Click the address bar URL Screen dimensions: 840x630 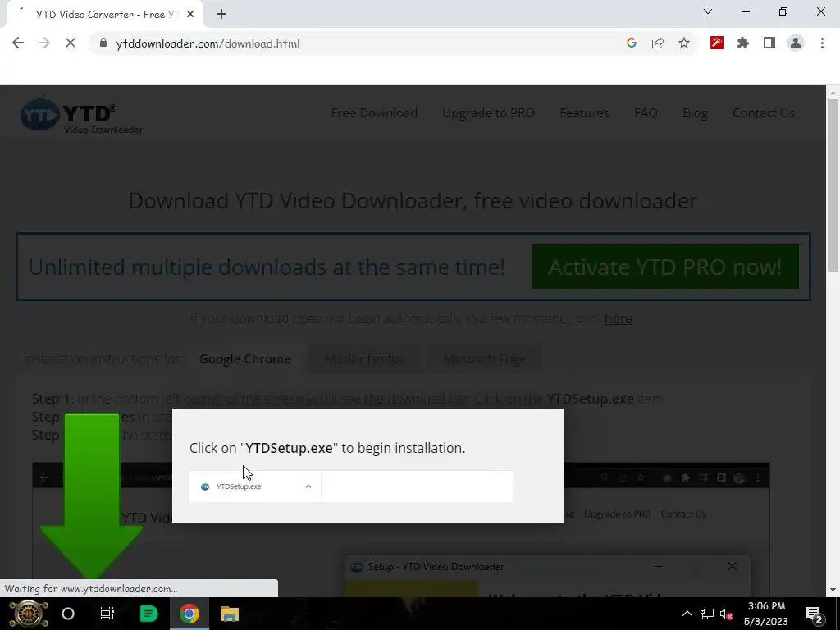[208, 43]
